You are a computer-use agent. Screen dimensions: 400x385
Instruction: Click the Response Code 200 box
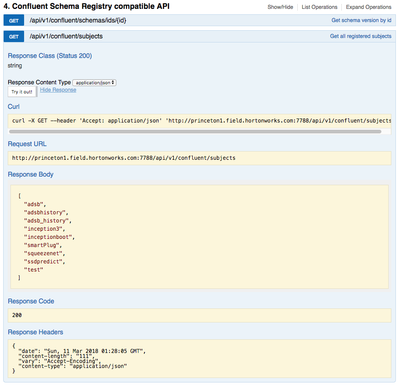click(x=199, y=315)
